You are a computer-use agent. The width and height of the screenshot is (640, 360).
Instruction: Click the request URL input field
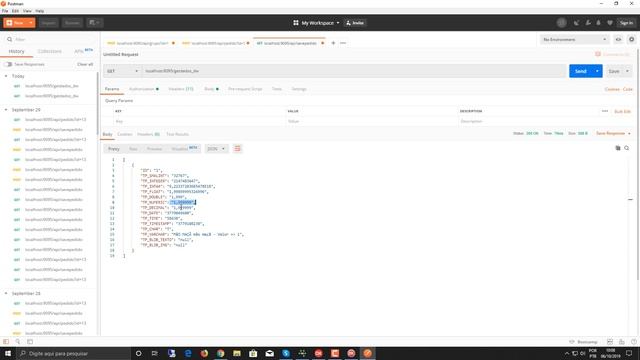coord(354,71)
